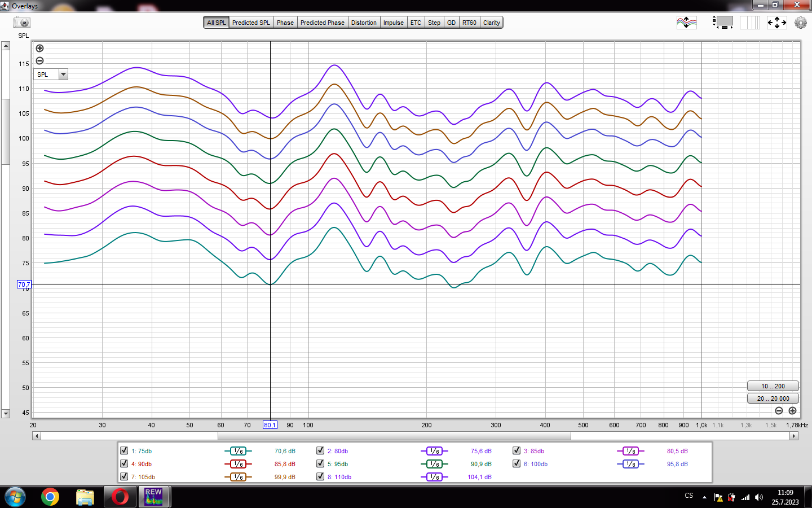812x508 pixels.
Task: Click the 20 .. 20 000 range button
Action: coord(773,398)
